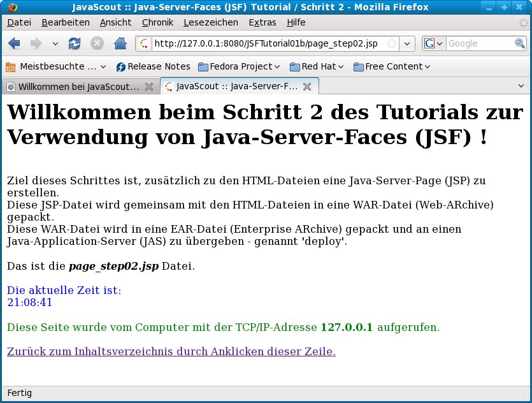Expand the Fedora Project bookmarks folder

(240, 66)
